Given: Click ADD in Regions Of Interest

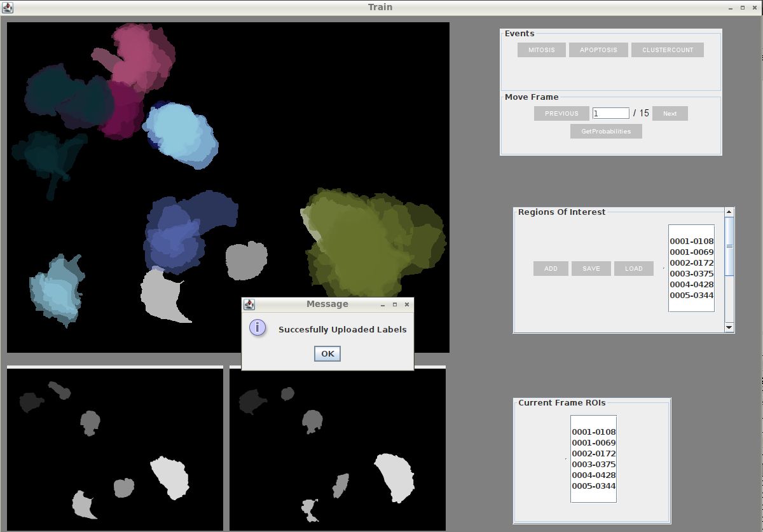Looking at the screenshot, I should (551, 269).
